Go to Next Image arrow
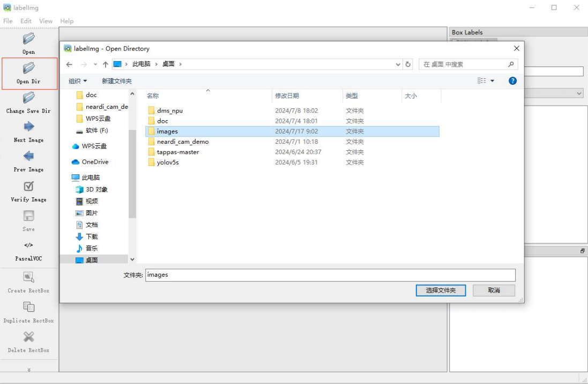The width and height of the screenshot is (588, 384). coord(28,127)
